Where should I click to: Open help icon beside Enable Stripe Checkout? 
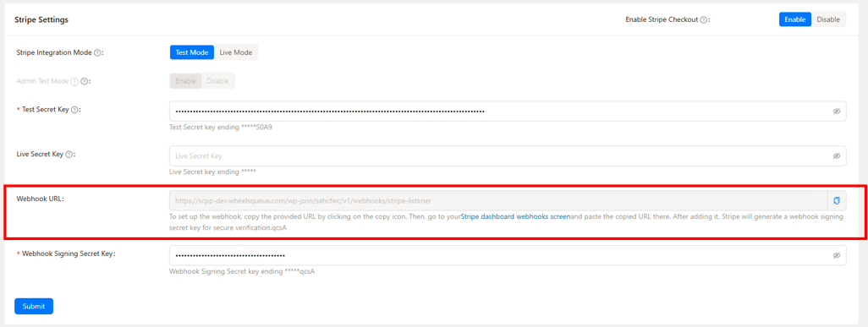point(703,19)
